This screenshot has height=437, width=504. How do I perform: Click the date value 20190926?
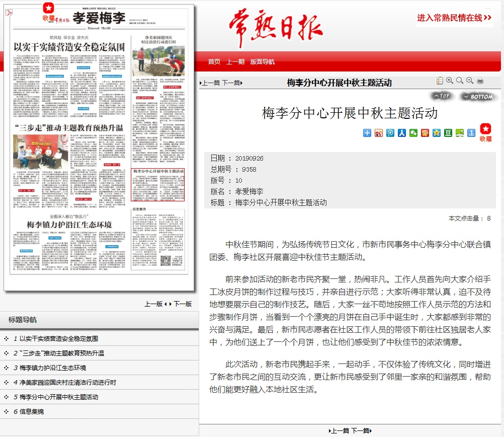click(x=249, y=158)
